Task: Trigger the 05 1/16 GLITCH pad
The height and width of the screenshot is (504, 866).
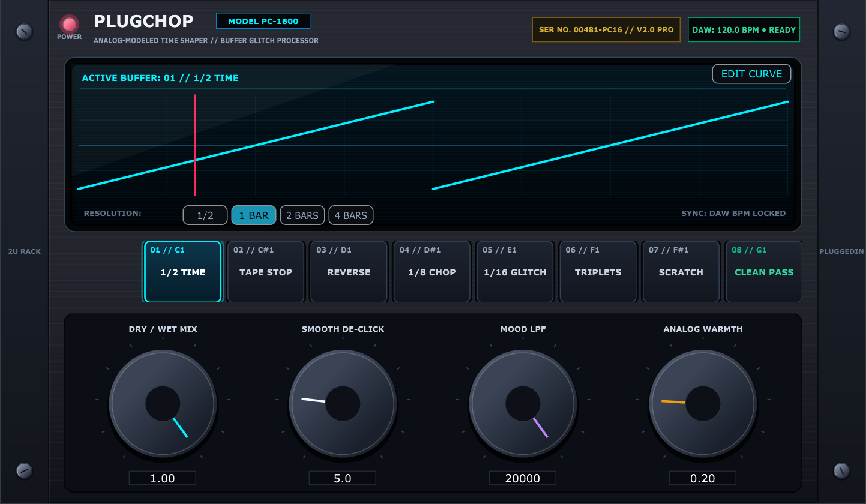Action: (x=515, y=272)
